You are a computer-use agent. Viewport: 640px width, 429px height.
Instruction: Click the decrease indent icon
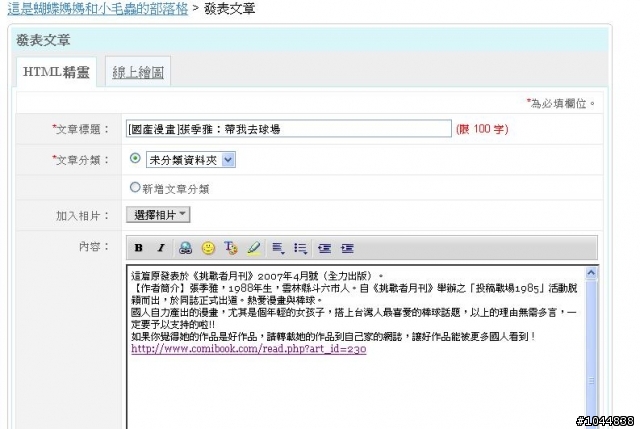point(324,248)
